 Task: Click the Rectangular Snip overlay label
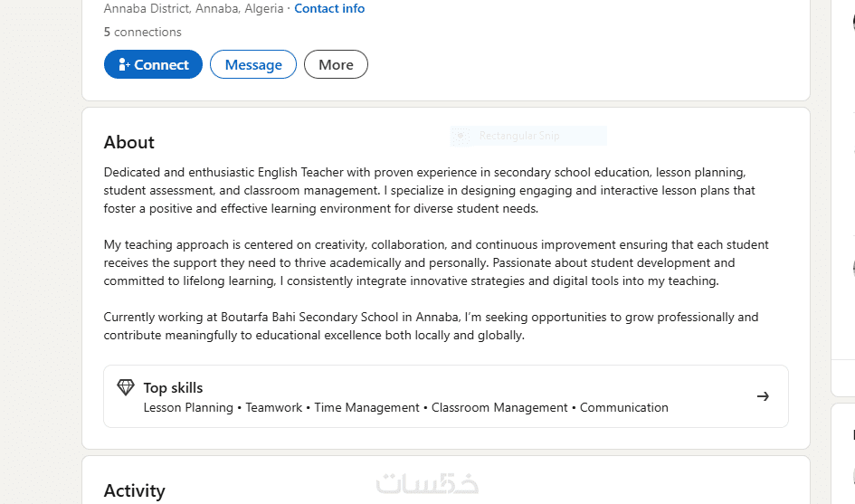click(x=519, y=136)
